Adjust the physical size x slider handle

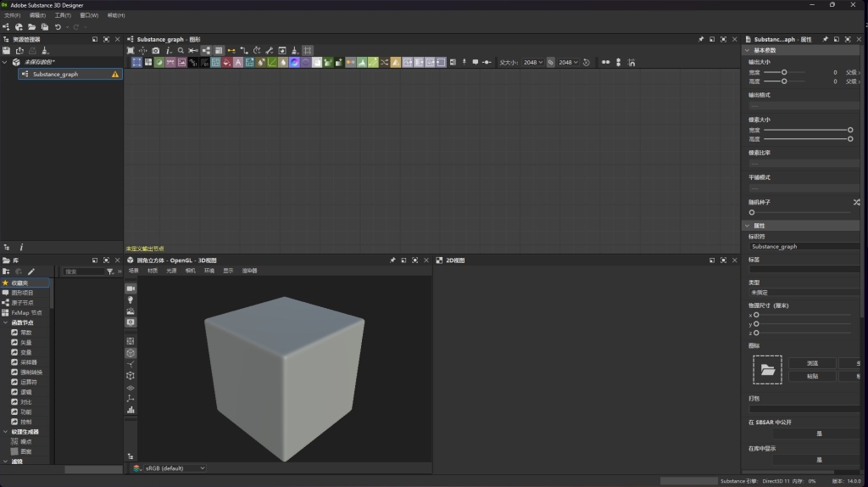756,316
